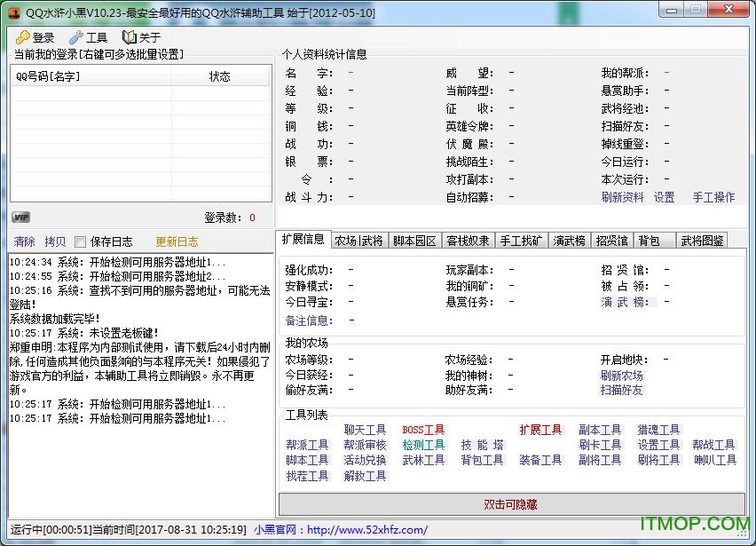The height and width of the screenshot is (546, 756).
Task: Open 副本工具 from the tool list
Action: (x=600, y=430)
